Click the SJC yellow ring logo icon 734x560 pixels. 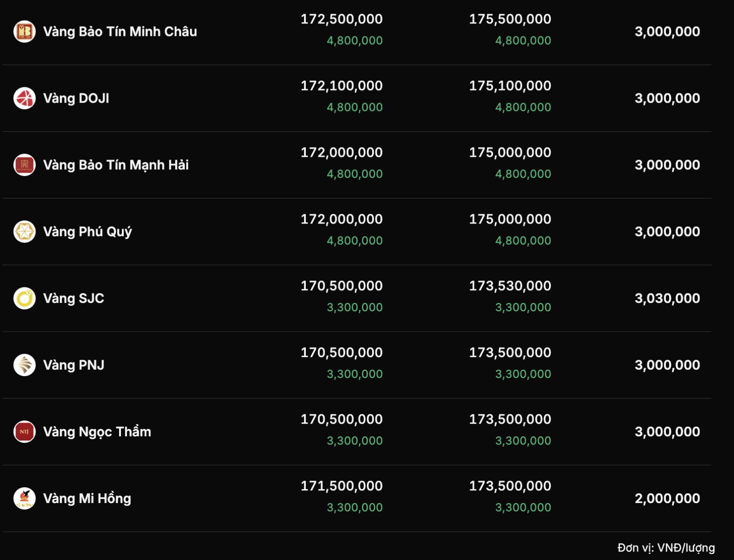pos(25,299)
